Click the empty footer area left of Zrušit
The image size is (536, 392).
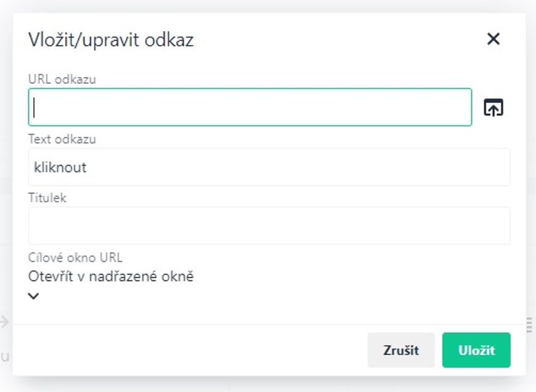pos(192,350)
